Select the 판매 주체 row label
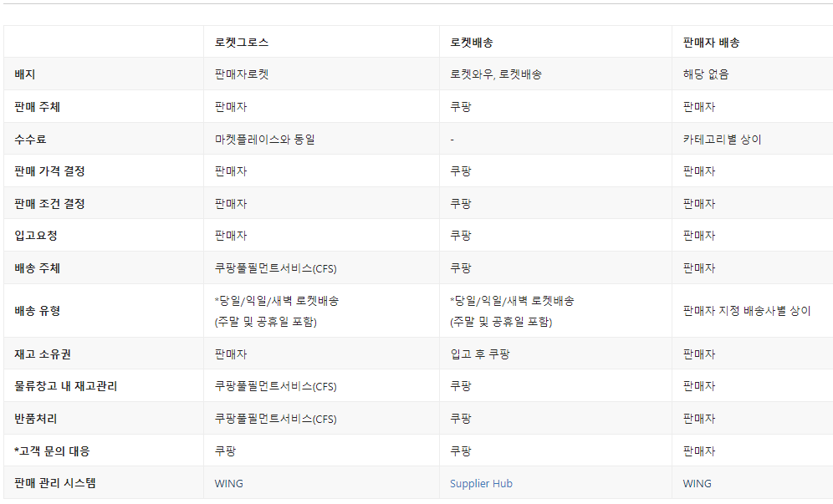The width and height of the screenshot is (833, 504). (37, 107)
